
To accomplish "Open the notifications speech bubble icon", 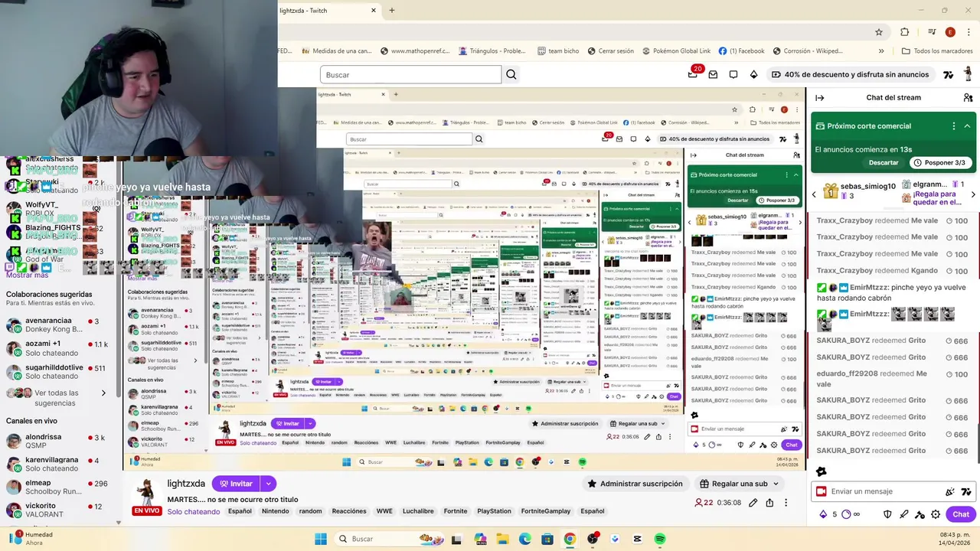I will pyautogui.click(x=733, y=75).
